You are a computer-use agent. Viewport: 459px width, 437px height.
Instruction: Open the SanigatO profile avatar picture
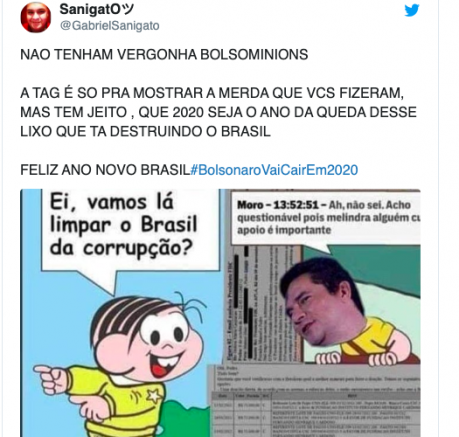coord(36,17)
